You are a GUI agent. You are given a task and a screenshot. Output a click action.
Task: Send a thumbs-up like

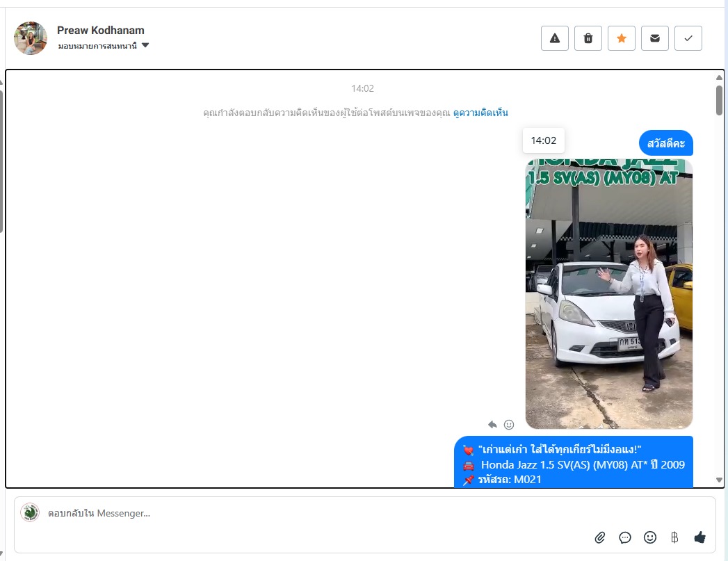[699, 537]
